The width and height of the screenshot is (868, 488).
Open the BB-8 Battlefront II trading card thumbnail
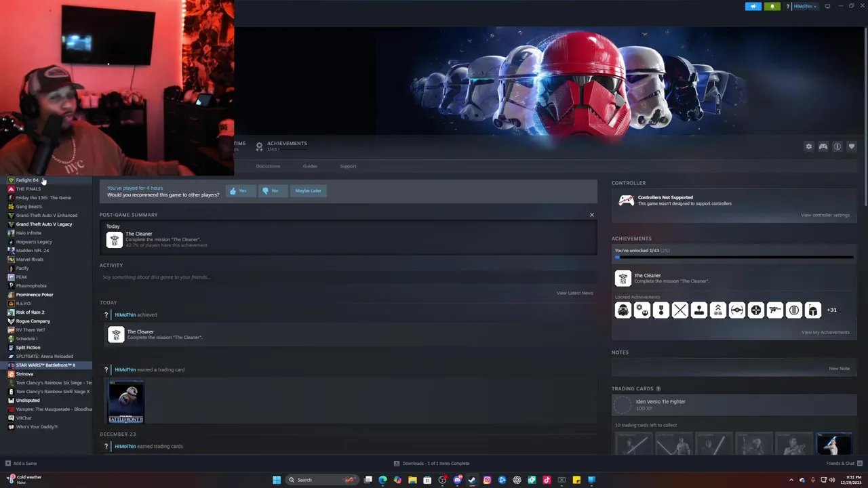pos(125,402)
